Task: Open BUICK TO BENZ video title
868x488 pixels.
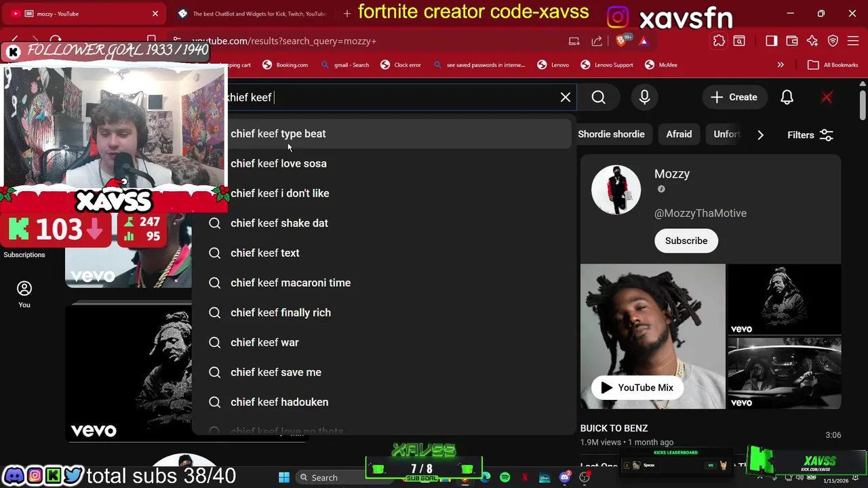Action: pyautogui.click(x=614, y=428)
